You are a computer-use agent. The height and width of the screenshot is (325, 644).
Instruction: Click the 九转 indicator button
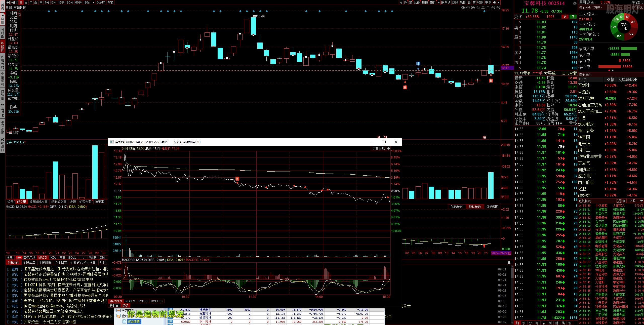tap(417, 3)
